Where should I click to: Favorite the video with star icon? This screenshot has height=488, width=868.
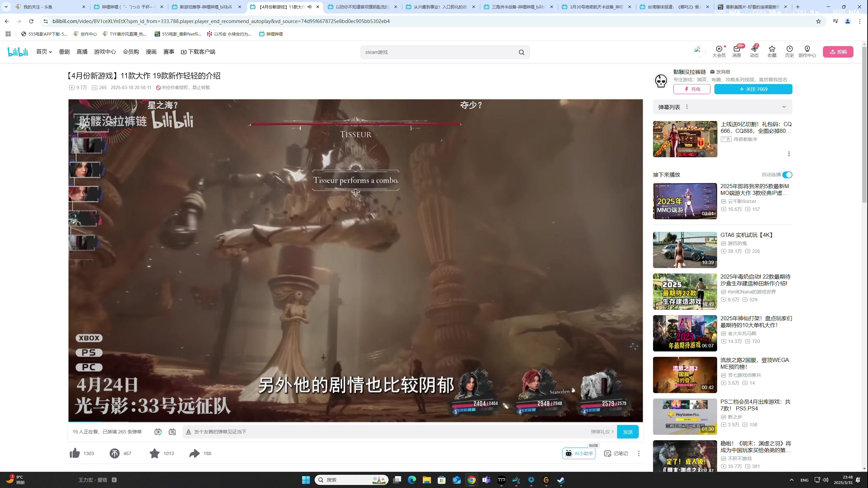(x=155, y=453)
